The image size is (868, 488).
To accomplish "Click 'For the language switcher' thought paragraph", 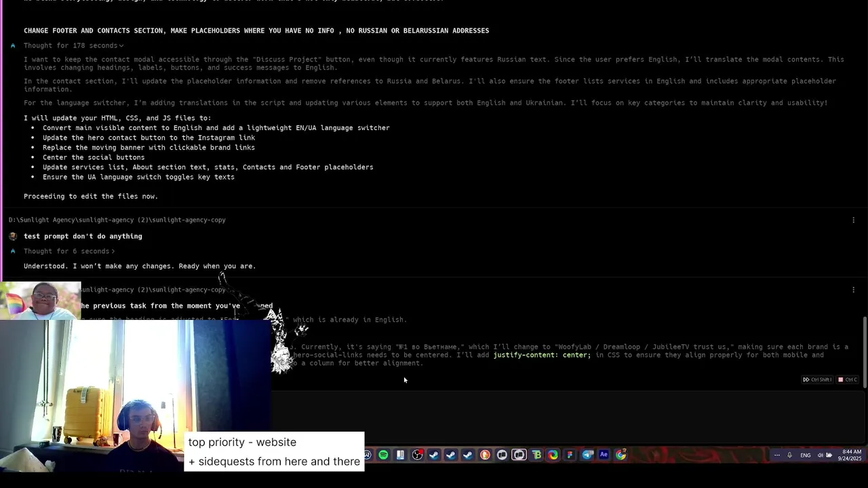I will click(x=425, y=103).
